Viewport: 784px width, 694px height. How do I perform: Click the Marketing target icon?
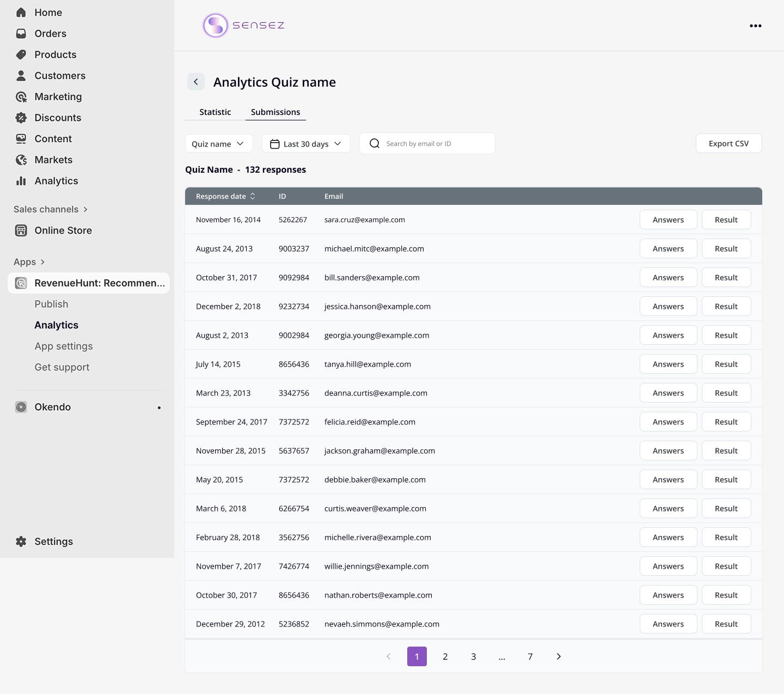click(21, 97)
